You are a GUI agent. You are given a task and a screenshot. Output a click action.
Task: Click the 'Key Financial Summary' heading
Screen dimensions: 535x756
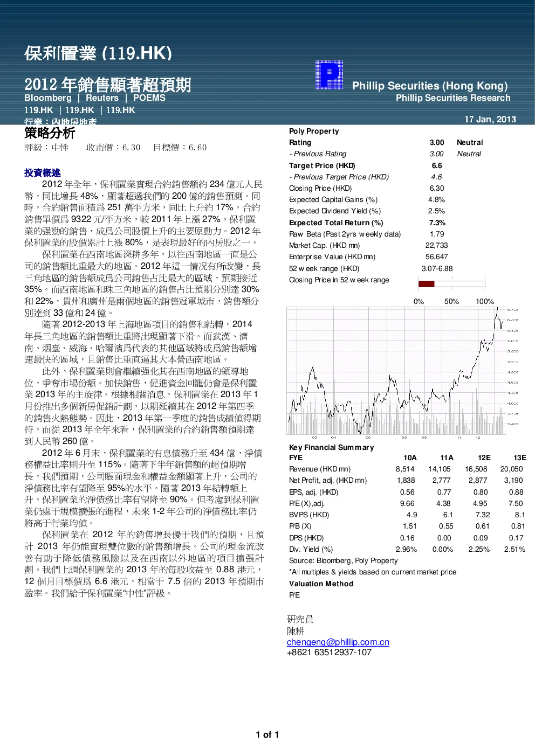coord(332,447)
